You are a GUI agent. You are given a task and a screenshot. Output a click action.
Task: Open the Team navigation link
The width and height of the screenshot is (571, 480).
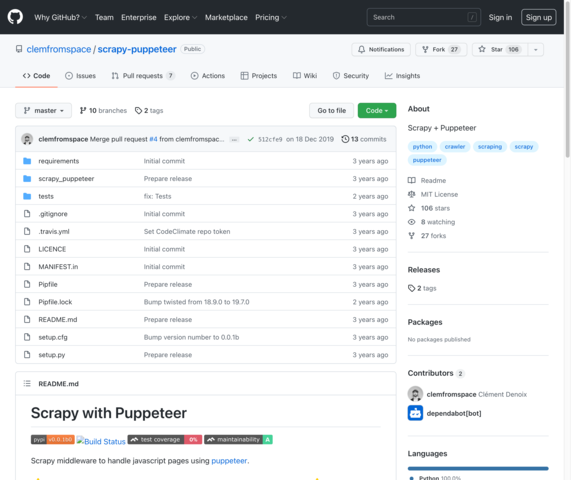pos(104,17)
